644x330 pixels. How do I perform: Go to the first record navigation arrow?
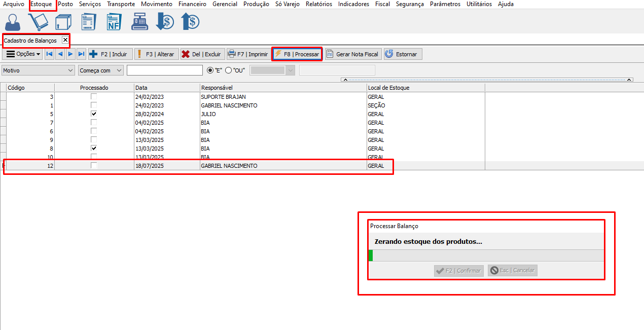pyautogui.click(x=49, y=54)
